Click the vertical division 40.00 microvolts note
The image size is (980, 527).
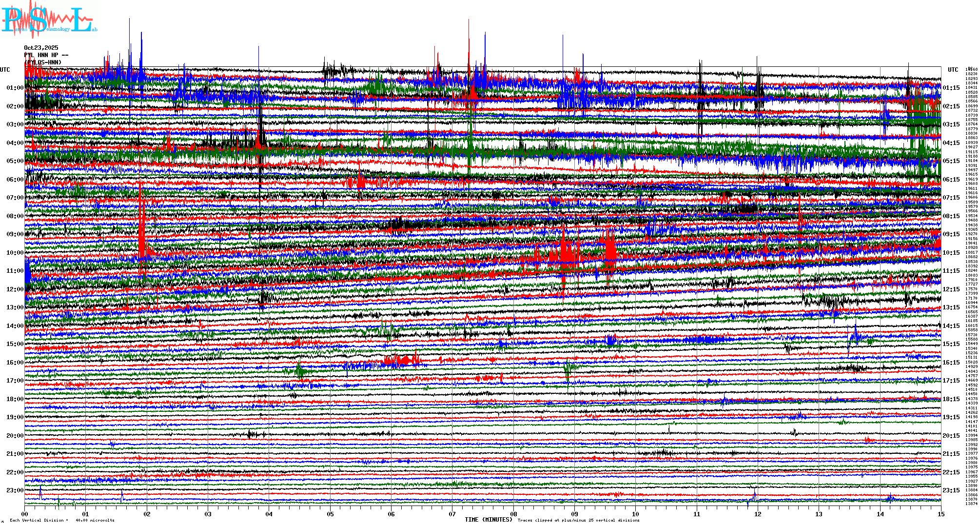pos(62,520)
